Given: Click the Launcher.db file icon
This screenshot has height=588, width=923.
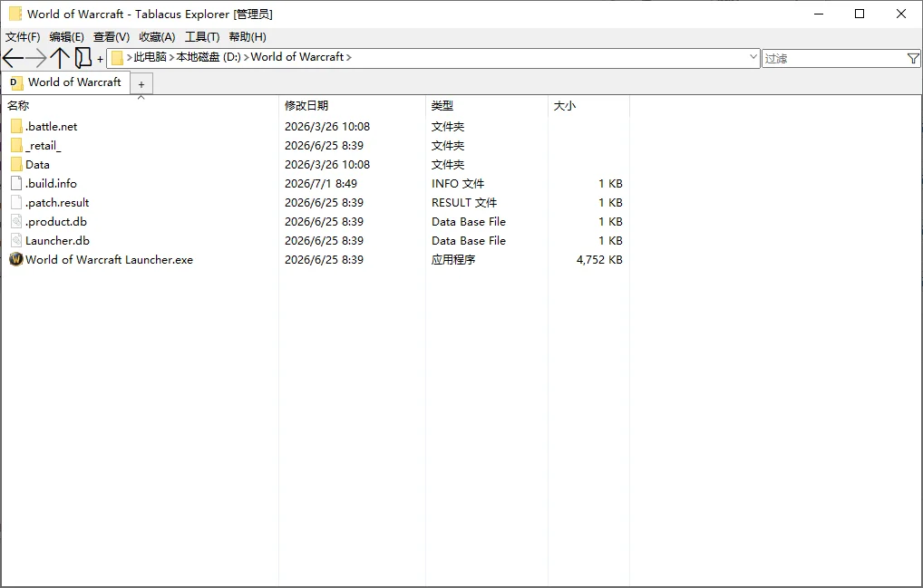Looking at the screenshot, I should tap(16, 240).
